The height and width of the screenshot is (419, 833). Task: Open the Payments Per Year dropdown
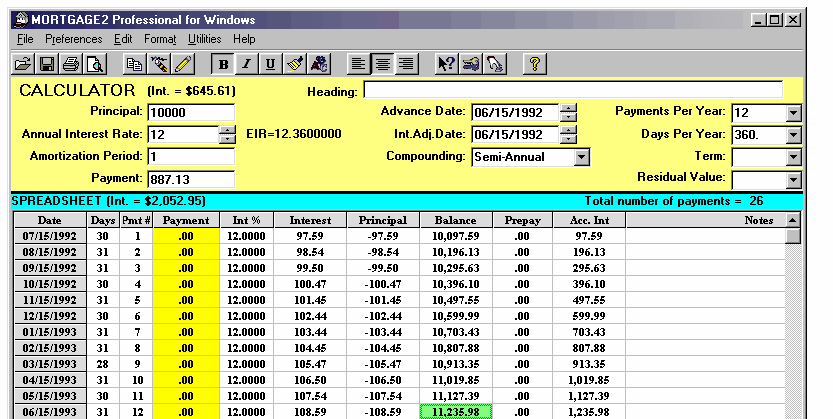(x=794, y=112)
